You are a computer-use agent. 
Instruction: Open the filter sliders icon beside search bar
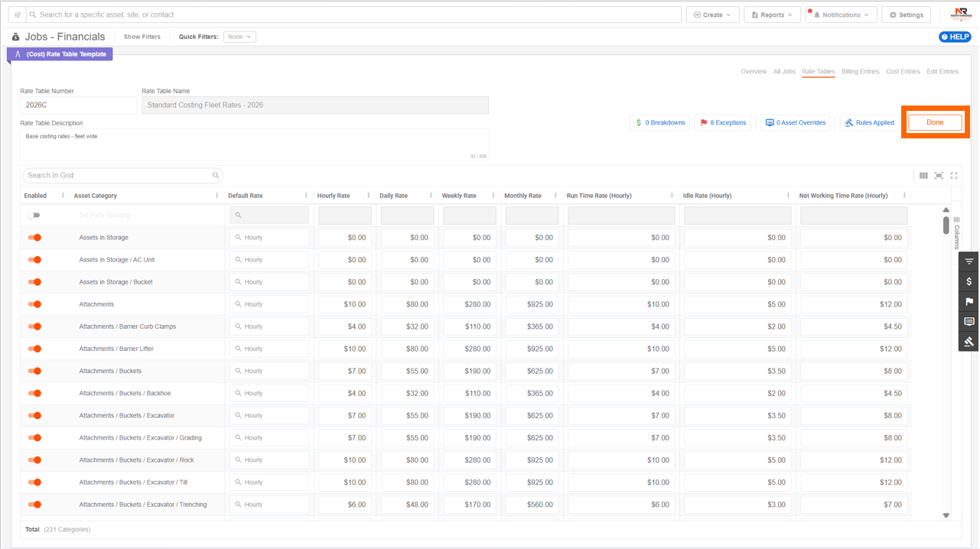(17, 15)
